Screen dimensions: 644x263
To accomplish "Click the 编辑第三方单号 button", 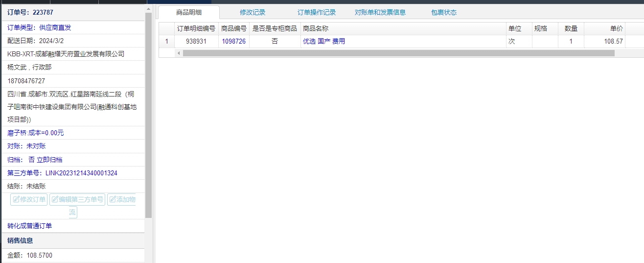I will tap(77, 199).
